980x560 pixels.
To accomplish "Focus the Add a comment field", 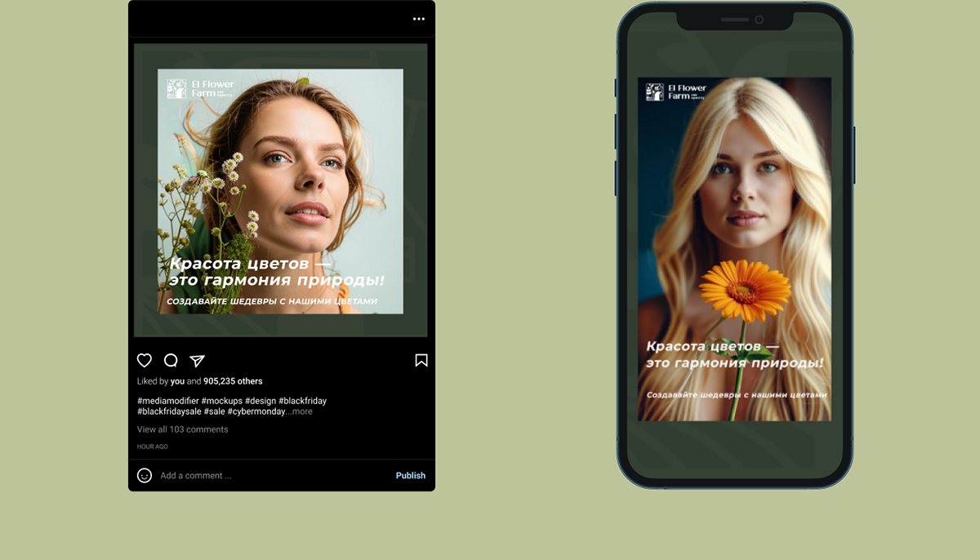I will point(245,475).
